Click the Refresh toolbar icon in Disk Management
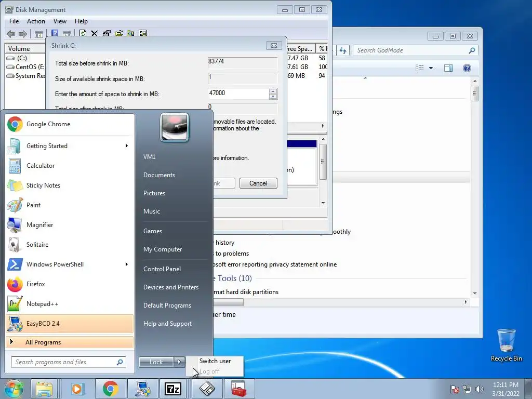The image size is (532, 399). 83,33
